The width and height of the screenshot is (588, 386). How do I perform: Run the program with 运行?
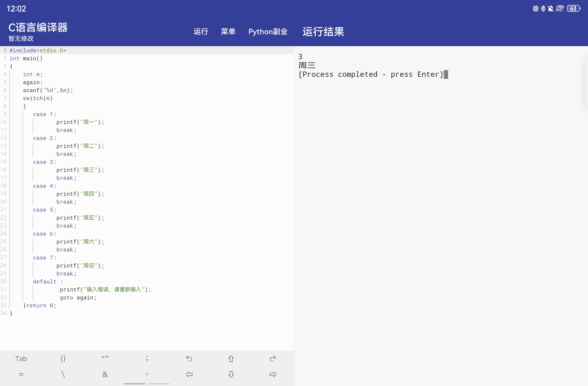[x=201, y=32]
